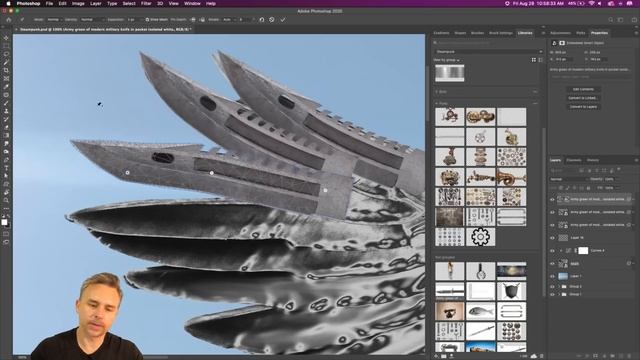Switch to the Brush Settings tab

(x=500, y=33)
